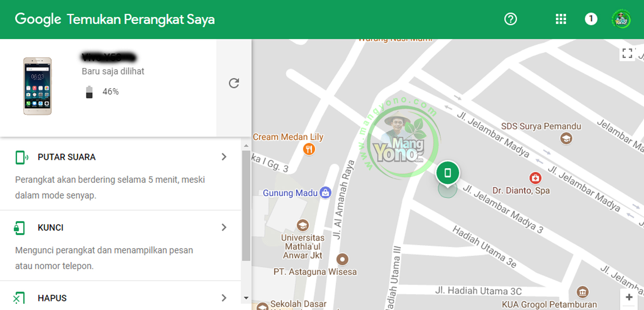
Task: Open Google apps grid menu
Action: pyautogui.click(x=561, y=19)
